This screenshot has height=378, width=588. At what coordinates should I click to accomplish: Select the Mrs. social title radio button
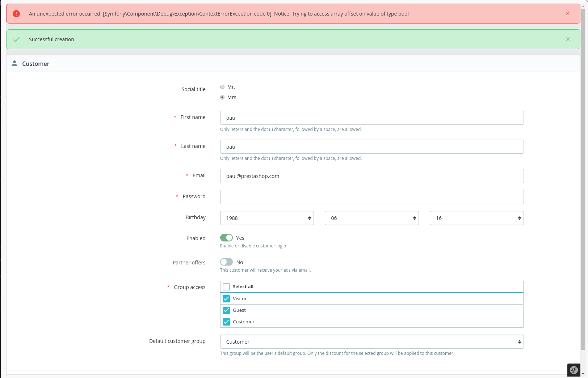pyautogui.click(x=222, y=97)
